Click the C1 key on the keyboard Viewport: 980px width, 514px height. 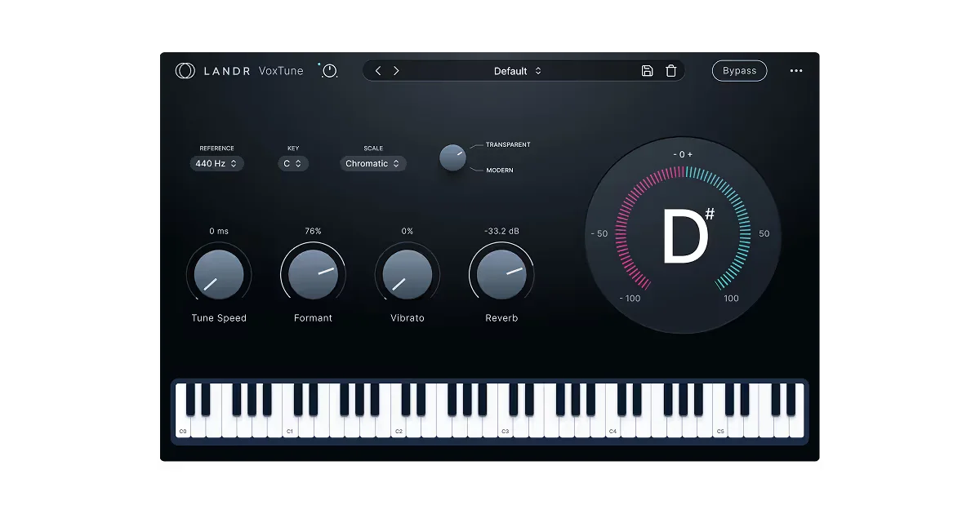[x=290, y=424]
